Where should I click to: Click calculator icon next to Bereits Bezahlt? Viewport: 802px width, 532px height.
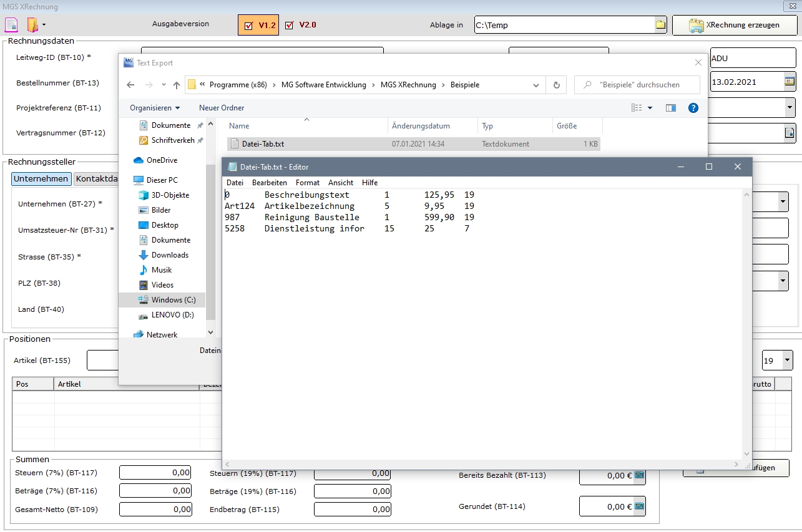point(639,475)
